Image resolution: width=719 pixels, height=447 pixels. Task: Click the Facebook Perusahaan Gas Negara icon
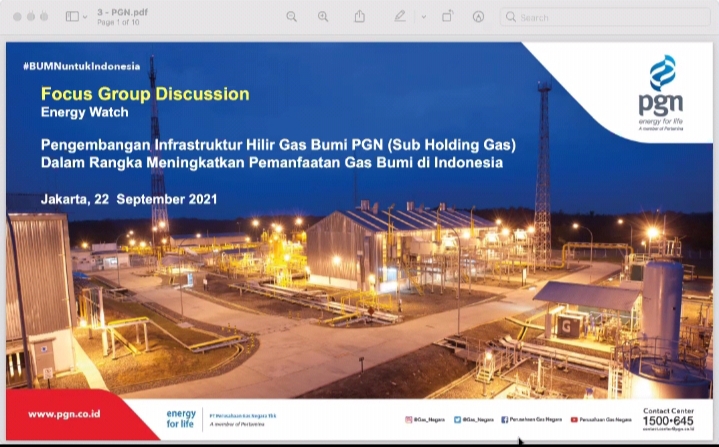[x=504, y=419]
